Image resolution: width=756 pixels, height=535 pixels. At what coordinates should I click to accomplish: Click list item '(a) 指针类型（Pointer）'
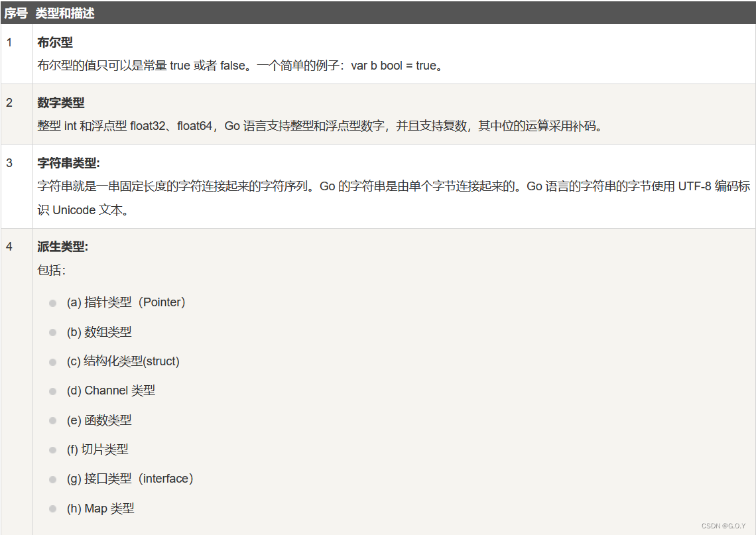click(x=126, y=303)
